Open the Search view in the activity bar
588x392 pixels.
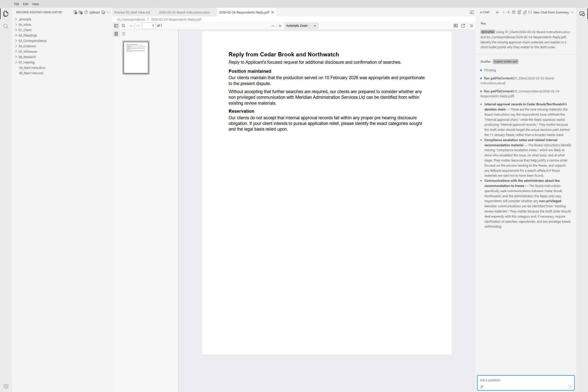tap(6, 26)
